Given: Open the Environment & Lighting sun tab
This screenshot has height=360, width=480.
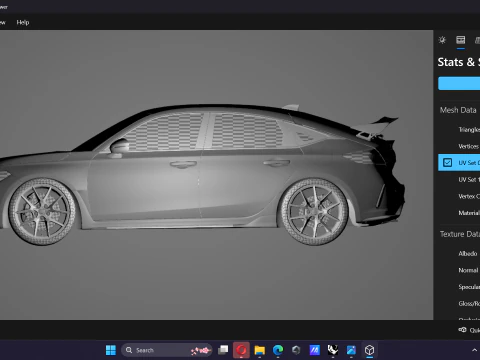Looking at the screenshot, I should tap(442, 40).
